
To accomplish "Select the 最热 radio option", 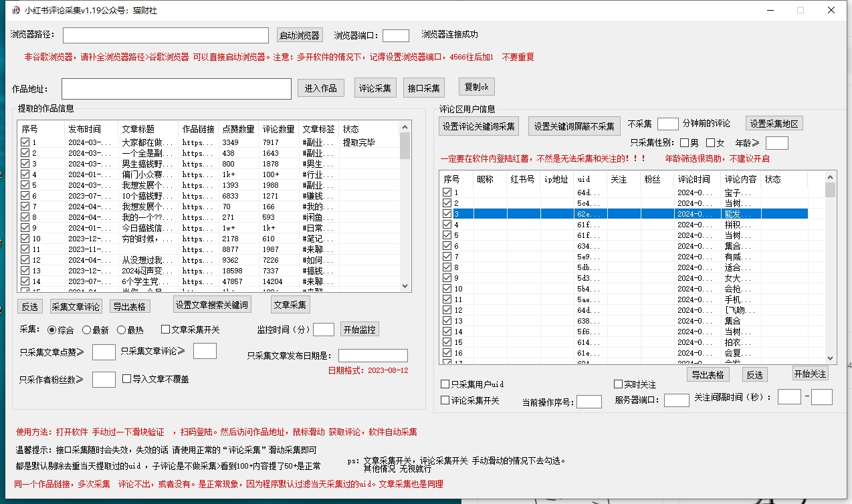I will tap(121, 330).
